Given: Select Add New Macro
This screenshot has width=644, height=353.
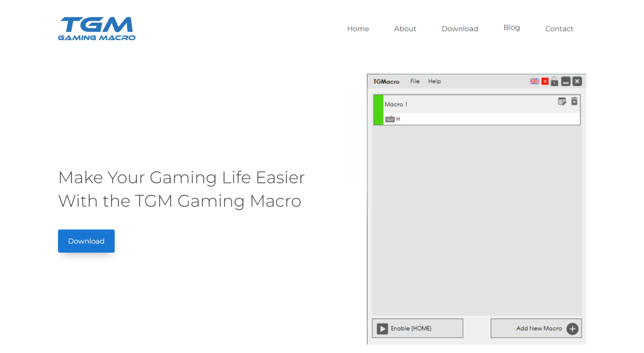Looking at the screenshot, I should (536, 328).
